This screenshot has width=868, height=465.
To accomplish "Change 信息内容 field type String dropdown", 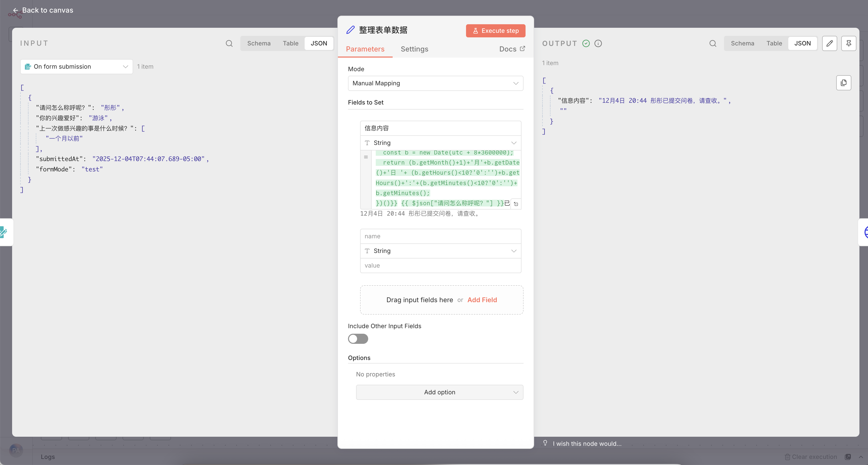I will click(440, 143).
